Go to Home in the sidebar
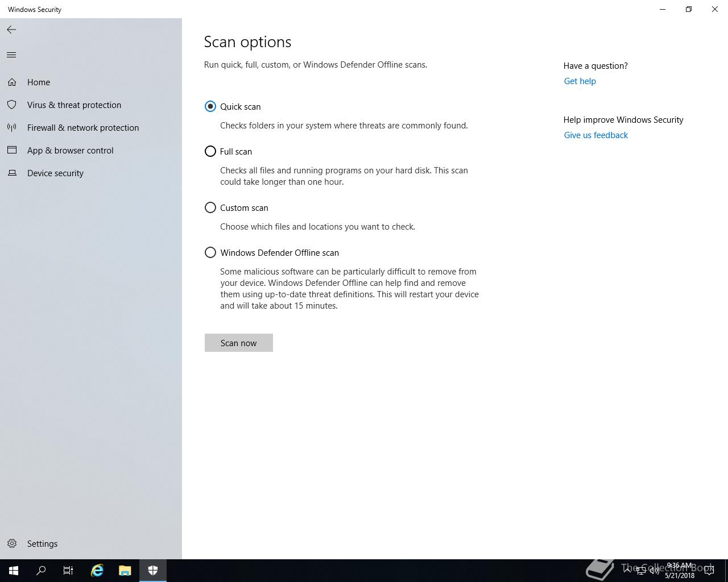The height and width of the screenshot is (582, 728). [39, 82]
